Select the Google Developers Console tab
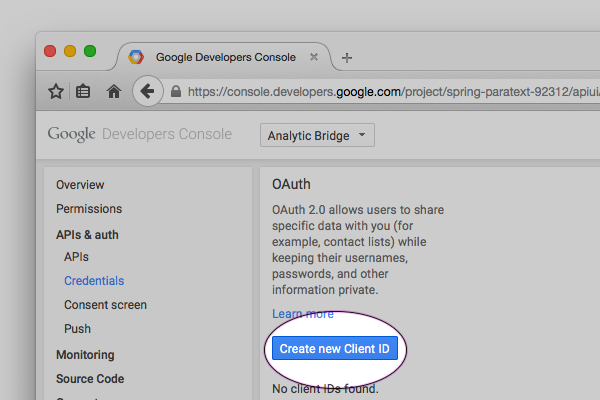The width and height of the screenshot is (600, 400). pyautogui.click(x=226, y=57)
